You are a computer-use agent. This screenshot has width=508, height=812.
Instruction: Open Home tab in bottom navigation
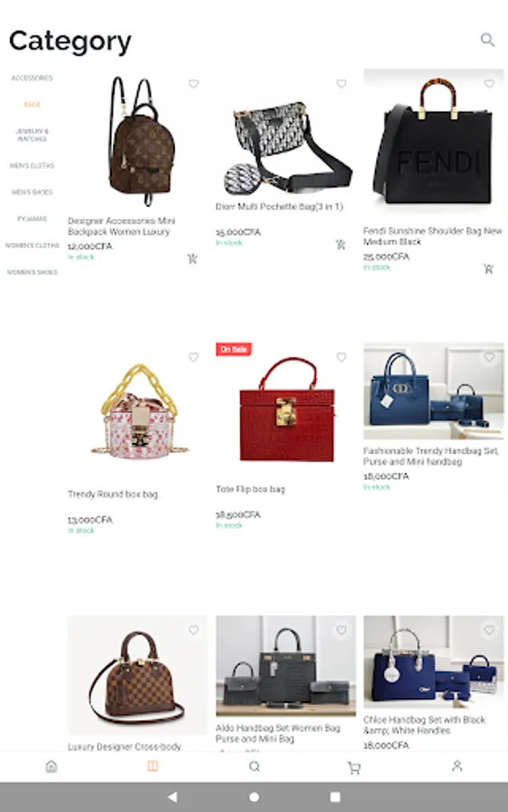[x=51, y=766]
